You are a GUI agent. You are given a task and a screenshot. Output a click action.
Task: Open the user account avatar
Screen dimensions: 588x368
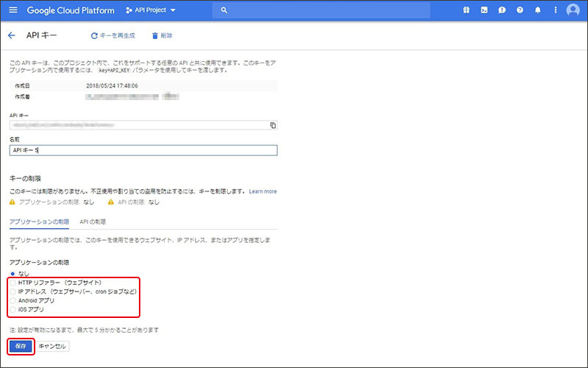click(x=573, y=10)
